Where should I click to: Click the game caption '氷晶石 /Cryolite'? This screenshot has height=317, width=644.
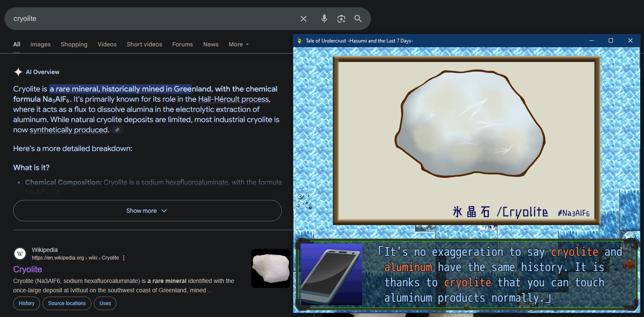(500, 211)
